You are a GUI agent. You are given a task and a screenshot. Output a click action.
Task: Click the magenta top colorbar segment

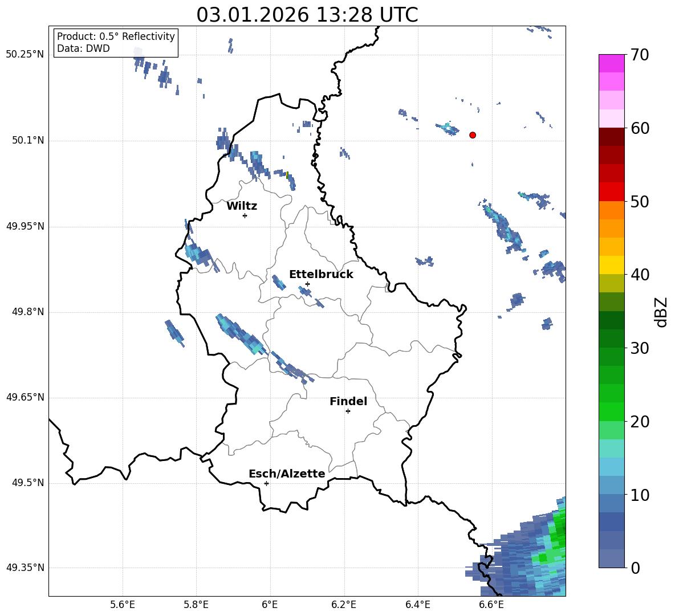612,64
